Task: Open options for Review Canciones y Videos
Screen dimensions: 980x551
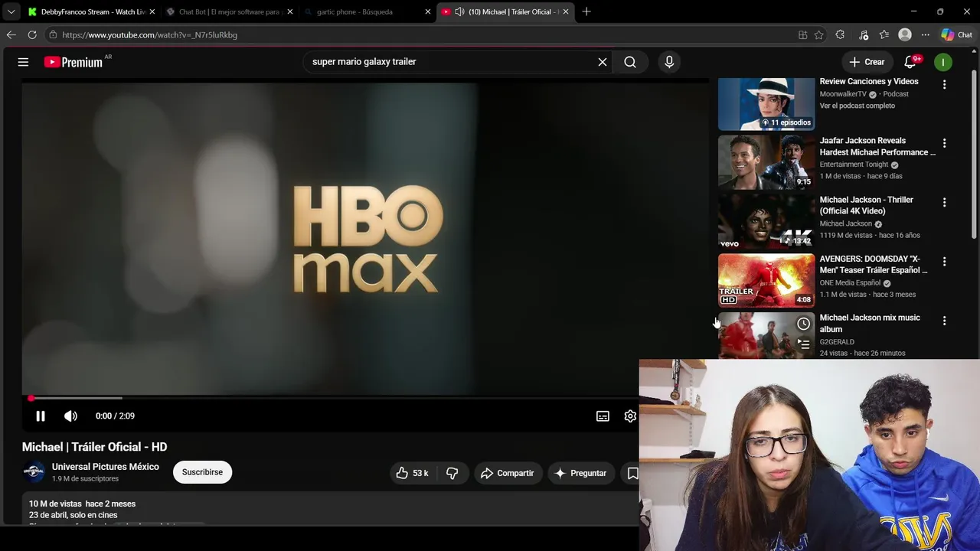Action: pos(944,84)
